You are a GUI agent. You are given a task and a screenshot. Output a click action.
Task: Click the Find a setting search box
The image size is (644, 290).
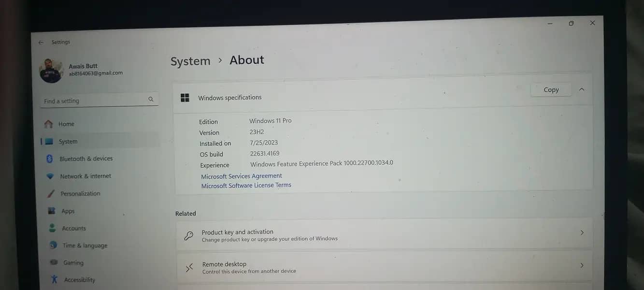click(x=94, y=101)
